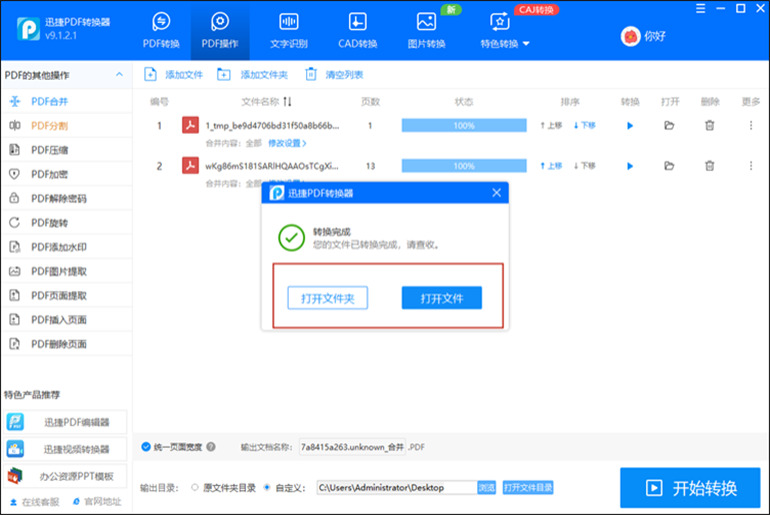Select PDF旋转 in the sidebar
770x515 pixels.
click(x=66, y=223)
